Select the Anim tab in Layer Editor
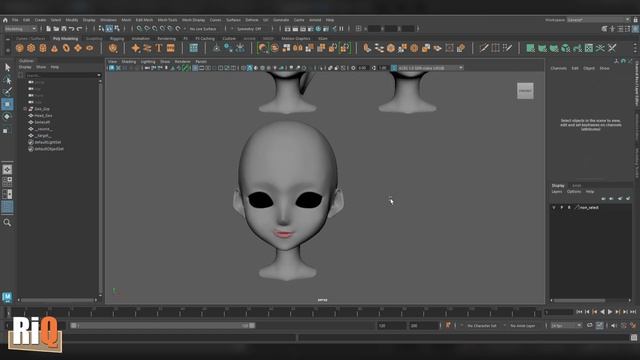 pos(576,186)
